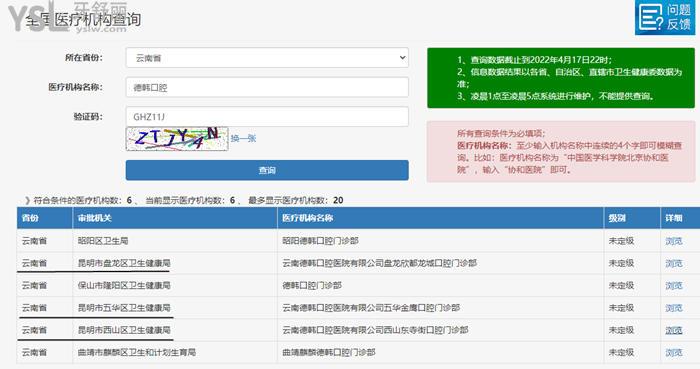
Task: Select the 云南德韩口腔医院有限公司西山东寺街口腔门诊部 cell
Action: [441, 330]
